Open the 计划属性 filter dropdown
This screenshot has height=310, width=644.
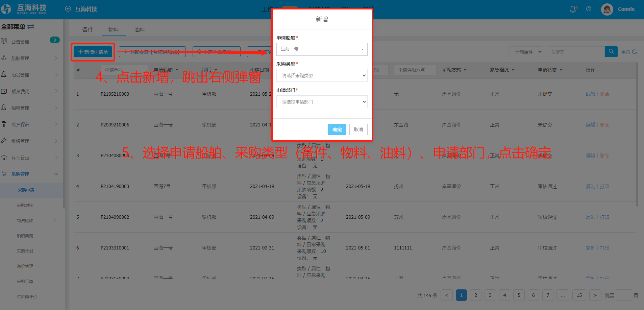[526, 52]
